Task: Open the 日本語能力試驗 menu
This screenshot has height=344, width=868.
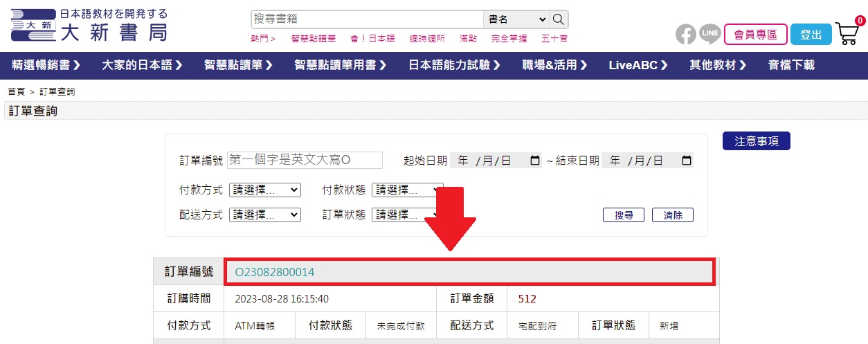Action: pyautogui.click(x=459, y=65)
